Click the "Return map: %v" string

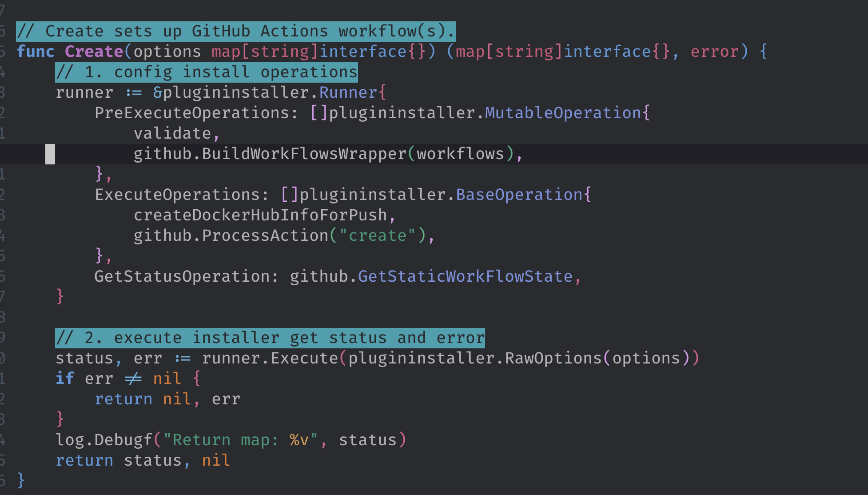click(240, 440)
